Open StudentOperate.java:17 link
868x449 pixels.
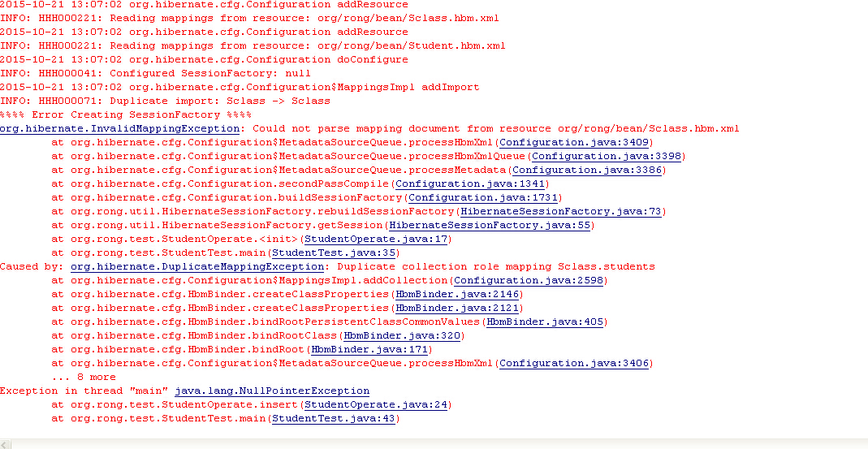(376, 239)
